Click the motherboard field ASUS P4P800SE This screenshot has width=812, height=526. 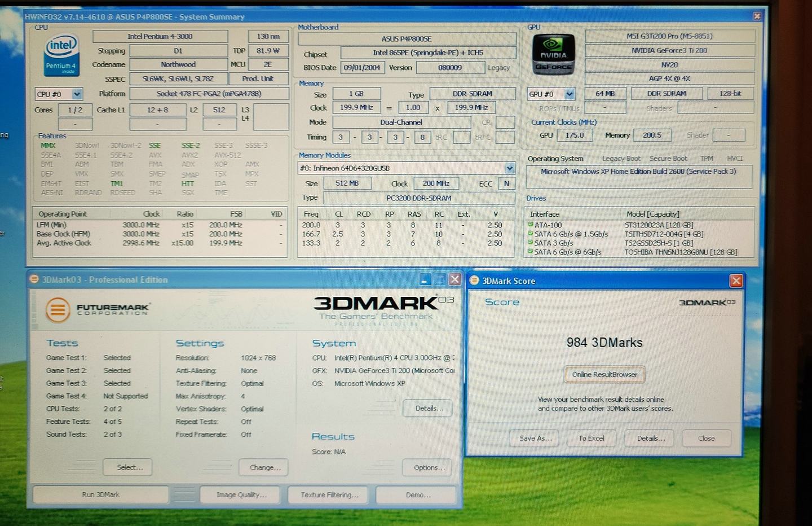pyautogui.click(x=407, y=39)
